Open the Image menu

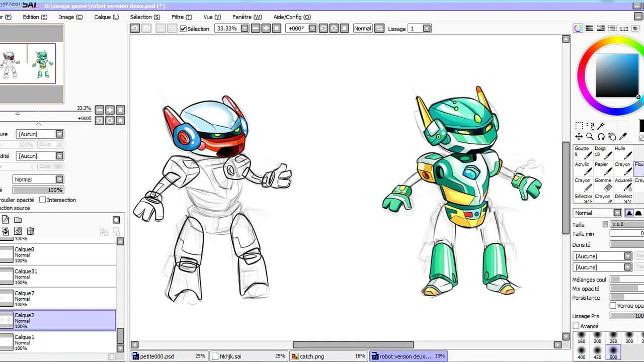point(70,17)
